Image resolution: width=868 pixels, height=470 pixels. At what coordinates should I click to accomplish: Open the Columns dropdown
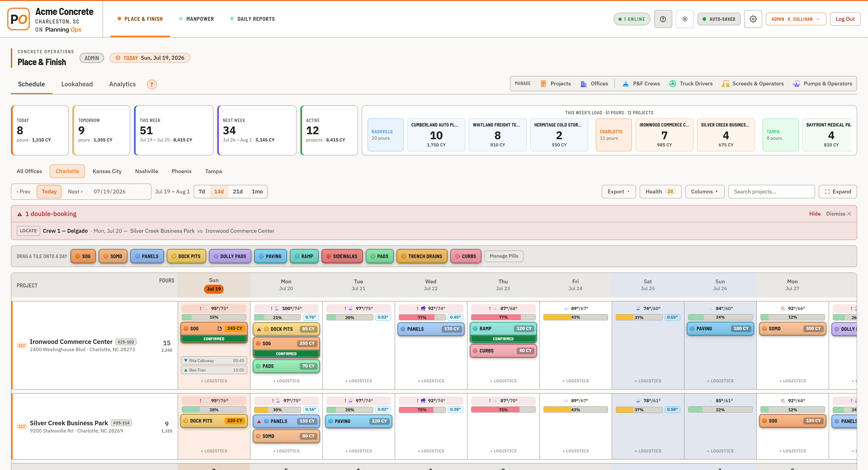(x=704, y=191)
